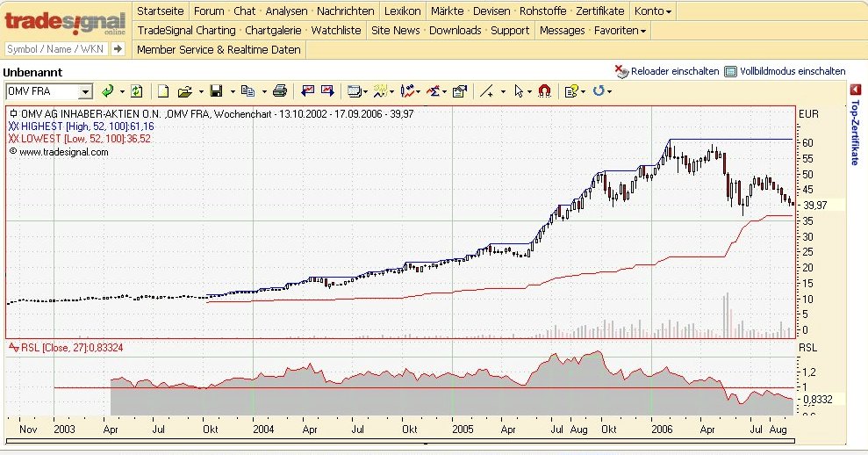This screenshot has height=455, width=868.
Task: Open the Analysen menu item
Action: [x=286, y=11]
